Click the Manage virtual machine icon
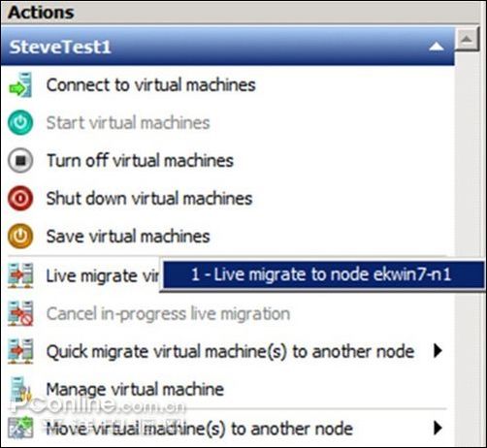This screenshot has height=448, width=487. (20, 389)
